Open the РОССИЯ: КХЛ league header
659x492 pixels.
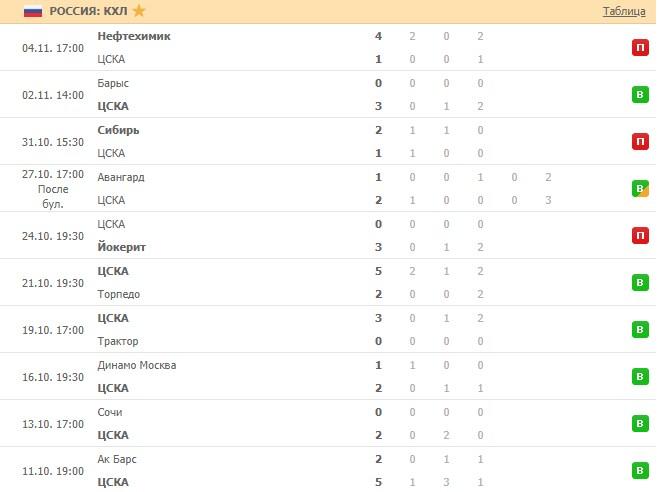(x=87, y=11)
